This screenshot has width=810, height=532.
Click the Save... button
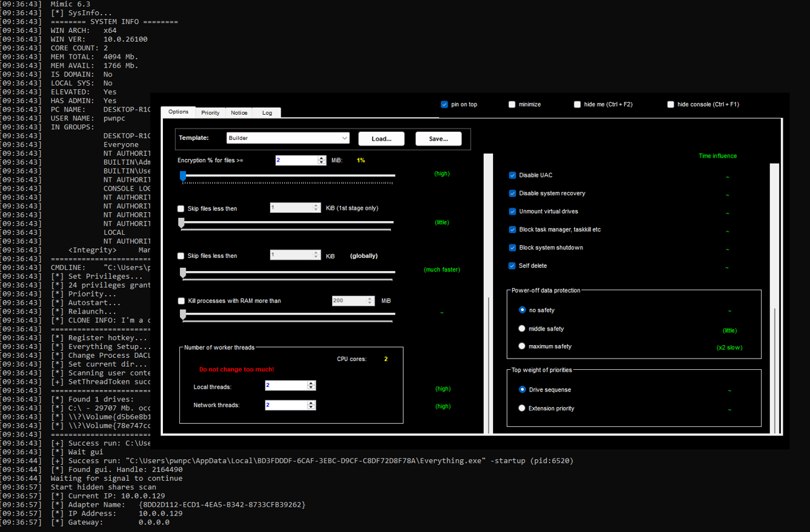[x=438, y=139]
